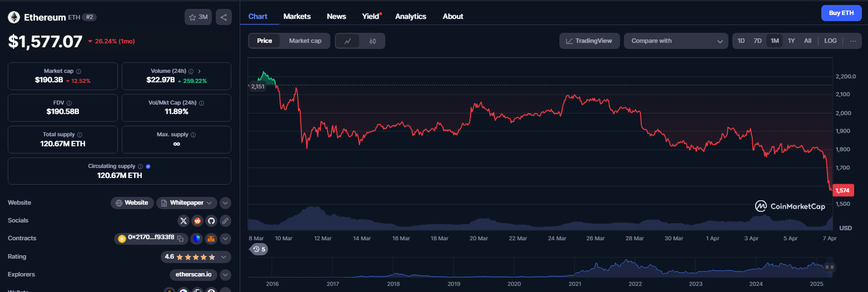The height and width of the screenshot is (292, 868).
Task: Open the Max. supply info icon
Action: tap(193, 135)
